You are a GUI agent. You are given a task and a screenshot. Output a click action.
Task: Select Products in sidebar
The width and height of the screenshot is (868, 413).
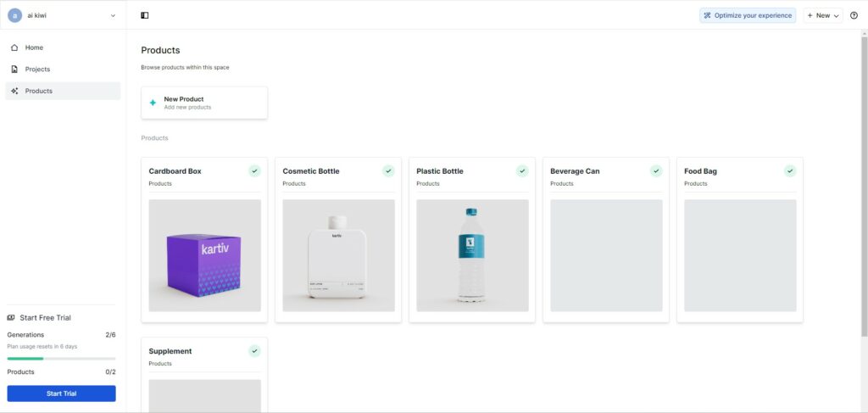[63, 91]
